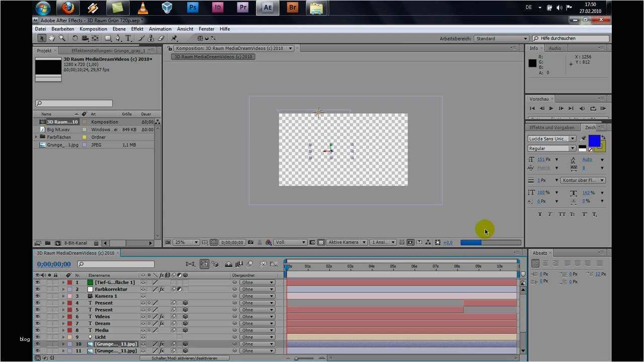Viewport: 644px width, 362px height.
Task: Select the Eraser tool
Action: (161, 38)
